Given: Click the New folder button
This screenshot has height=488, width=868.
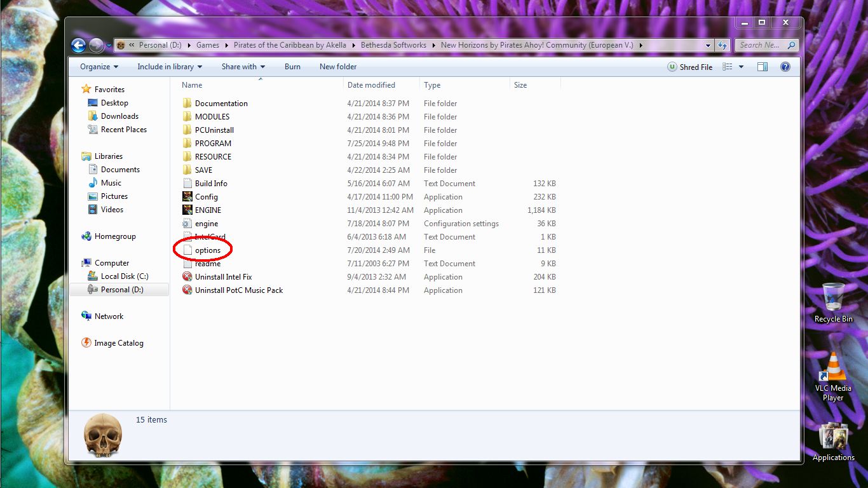Looking at the screenshot, I should 338,67.
